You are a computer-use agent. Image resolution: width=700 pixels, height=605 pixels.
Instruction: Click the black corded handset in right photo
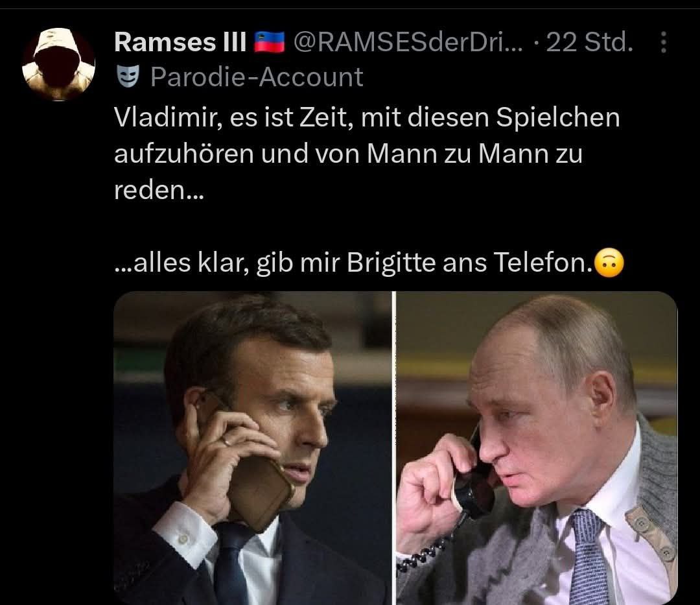(x=474, y=482)
